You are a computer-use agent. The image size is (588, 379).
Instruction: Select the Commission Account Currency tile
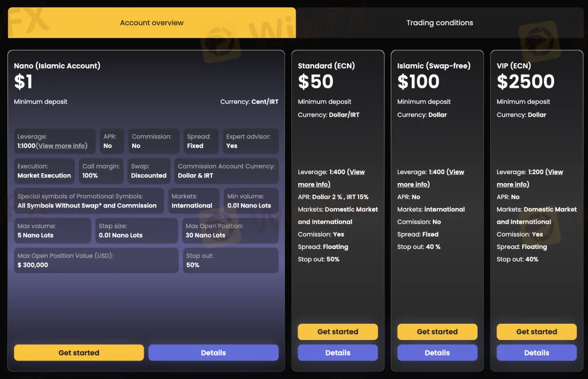[226, 171]
